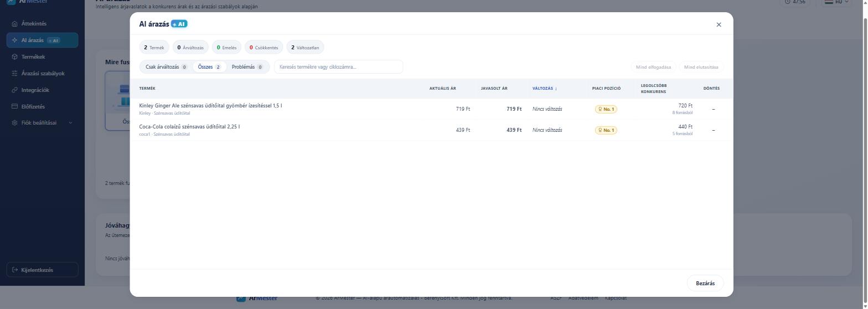Focus the product search field
The height and width of the screenshot is (309, 868).
339,67
